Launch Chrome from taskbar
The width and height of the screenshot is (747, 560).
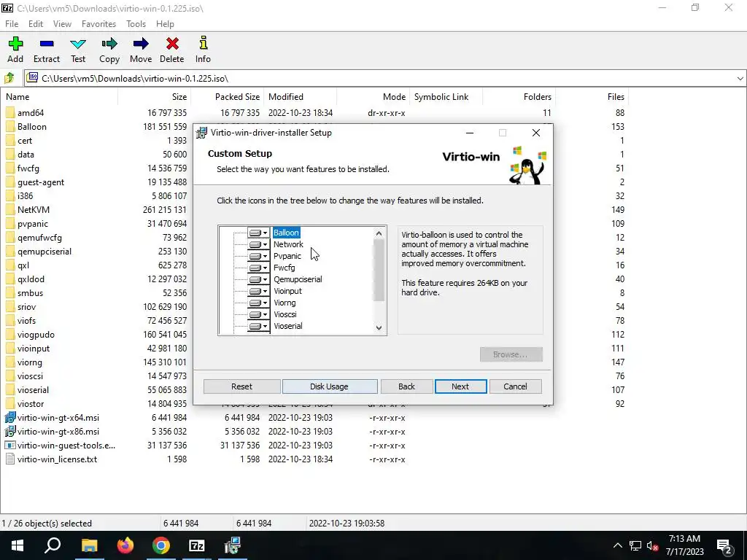[x=161, y=545]
